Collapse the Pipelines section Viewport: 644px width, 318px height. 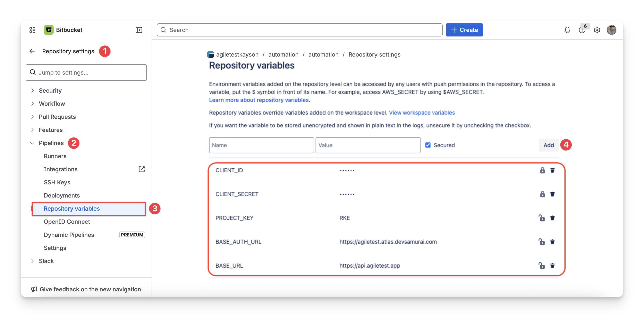33,143
